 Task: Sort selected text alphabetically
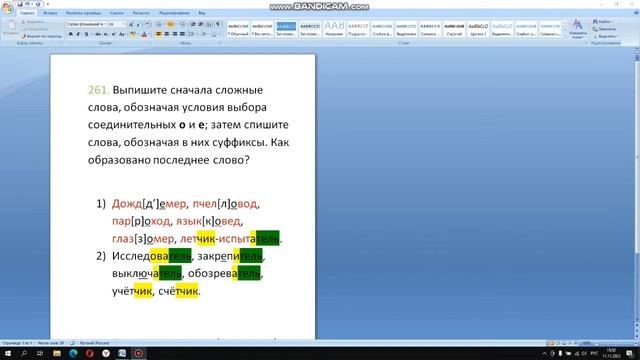pyautogui.click(x=210, y=24)
